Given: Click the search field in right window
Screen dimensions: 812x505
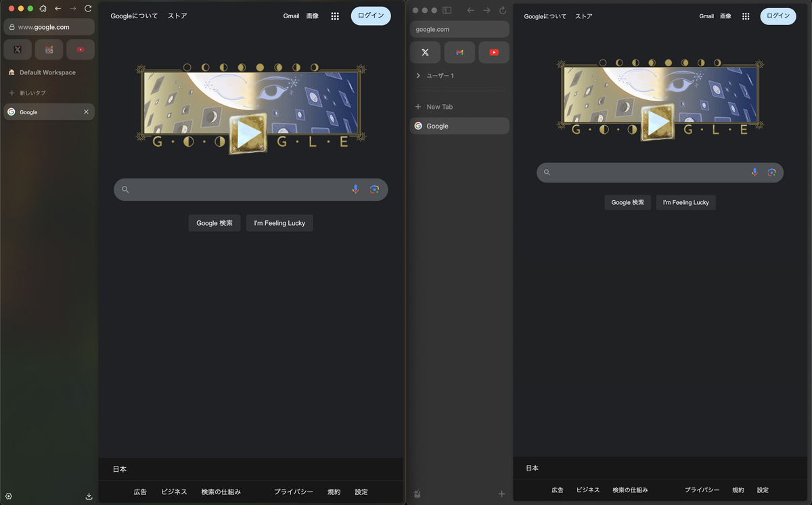Looking at the screenshot, I should tap(660, 172).
